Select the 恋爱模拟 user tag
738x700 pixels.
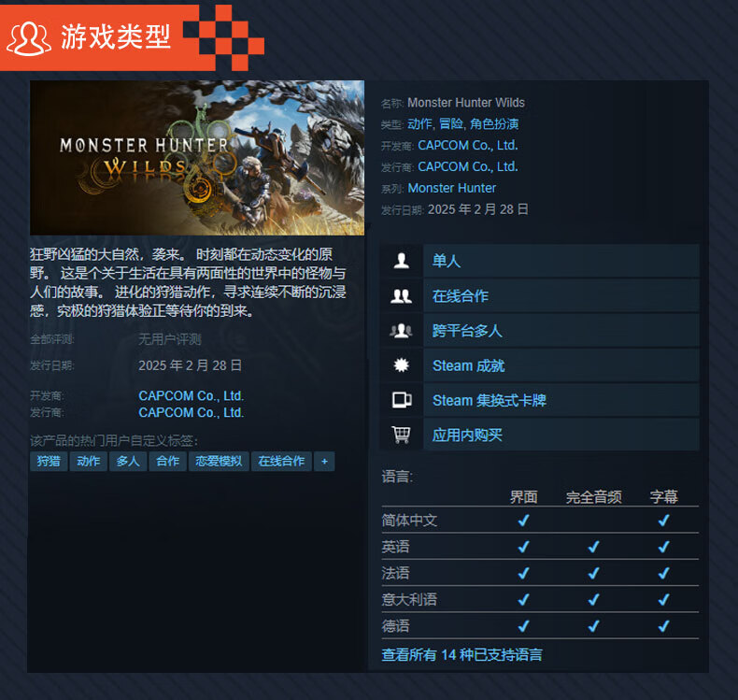(219, 462)
